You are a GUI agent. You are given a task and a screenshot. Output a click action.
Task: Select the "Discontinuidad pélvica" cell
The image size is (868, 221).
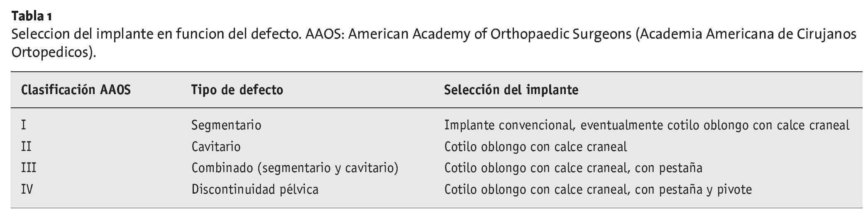(x=255, y=189)
